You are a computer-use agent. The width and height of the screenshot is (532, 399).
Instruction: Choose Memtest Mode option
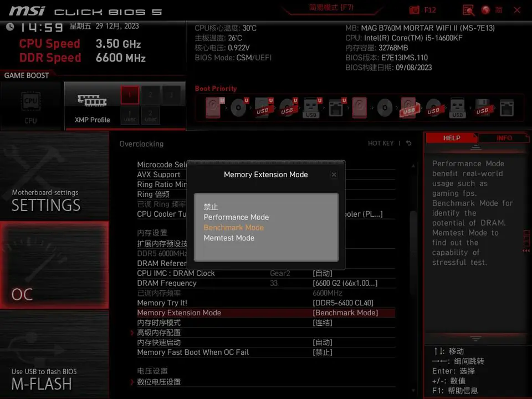[229, 238]
